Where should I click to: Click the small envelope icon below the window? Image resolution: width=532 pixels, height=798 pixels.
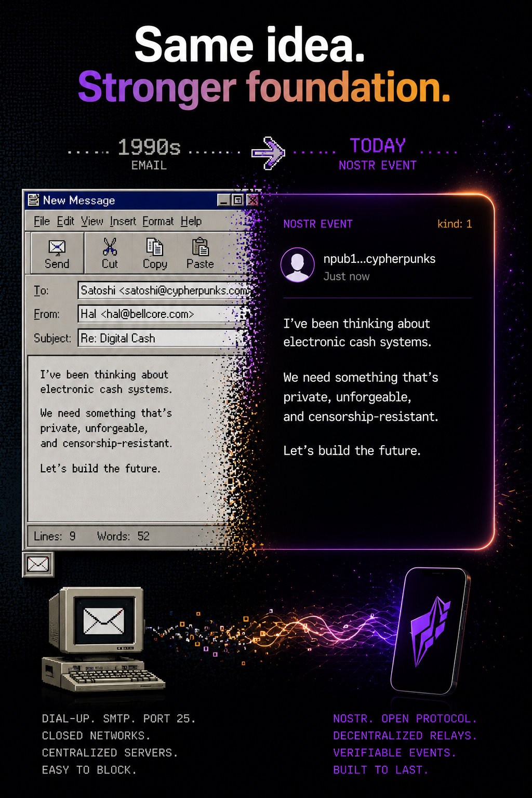(x=38, y=564)
